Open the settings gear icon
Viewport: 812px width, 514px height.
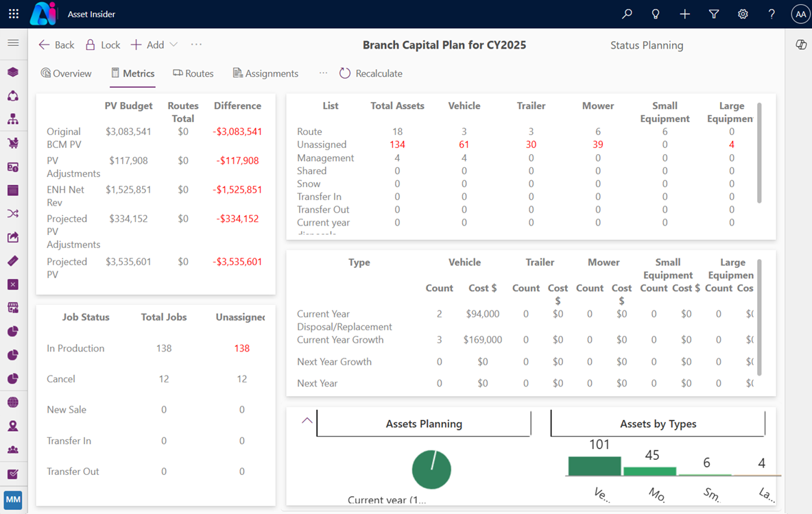(x=742, y=13)
